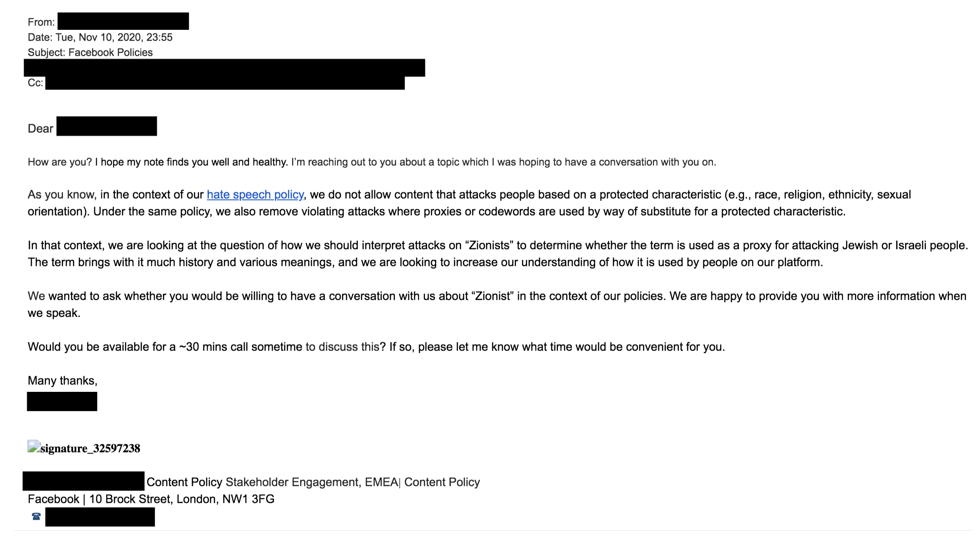Click the redacted Cc recipients block
The height and width of the screenshot is (537, 980).
point(225,83)
